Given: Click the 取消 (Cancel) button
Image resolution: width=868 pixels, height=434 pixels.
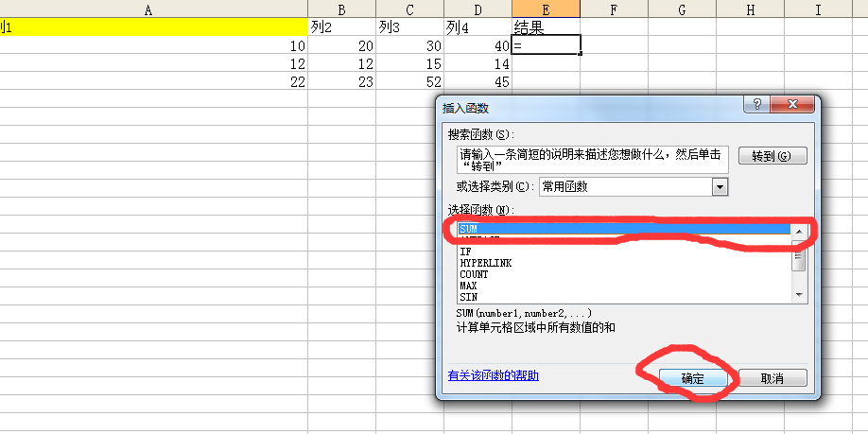Looking at the screenshot, I should point(773,378).
